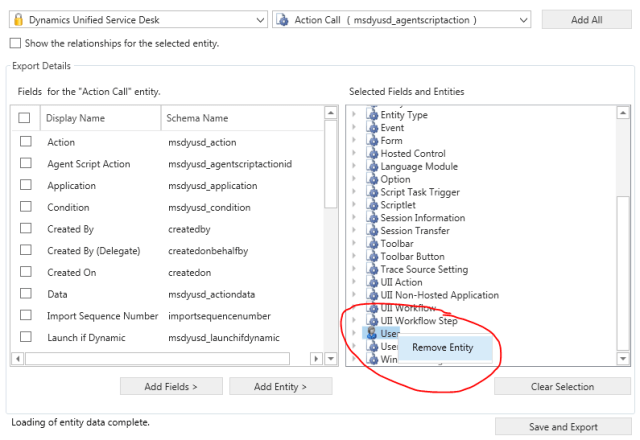
Task: Click the Trace Source Setting entity icon
Action: (372, 269)
